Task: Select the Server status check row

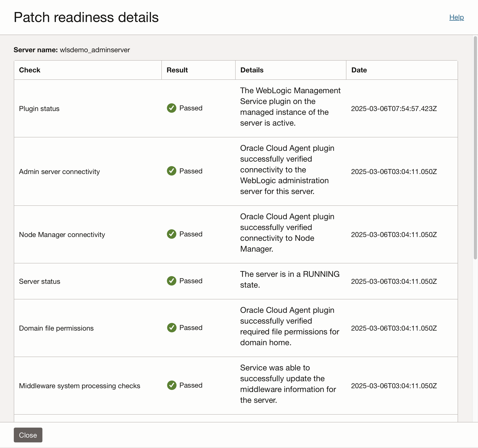Action: pos(40,281)
